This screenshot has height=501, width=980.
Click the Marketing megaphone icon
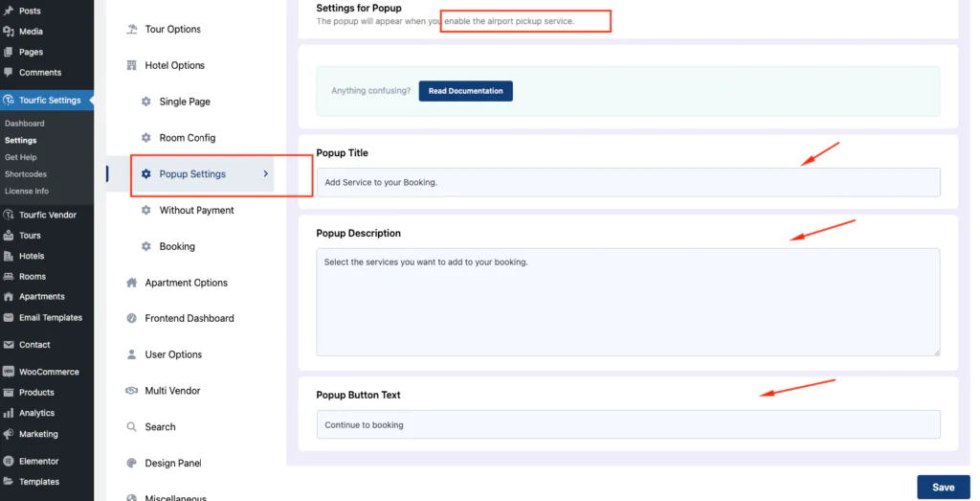pos(8,434)
